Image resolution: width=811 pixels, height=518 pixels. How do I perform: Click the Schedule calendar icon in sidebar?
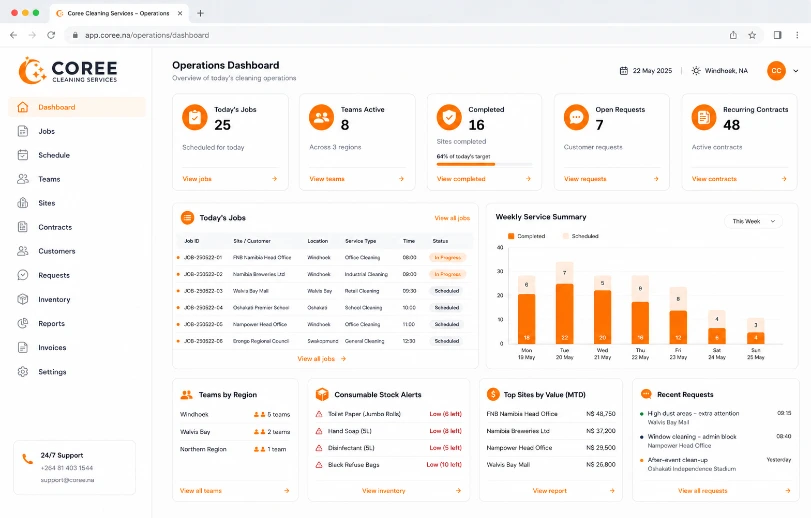coord(23,155)
